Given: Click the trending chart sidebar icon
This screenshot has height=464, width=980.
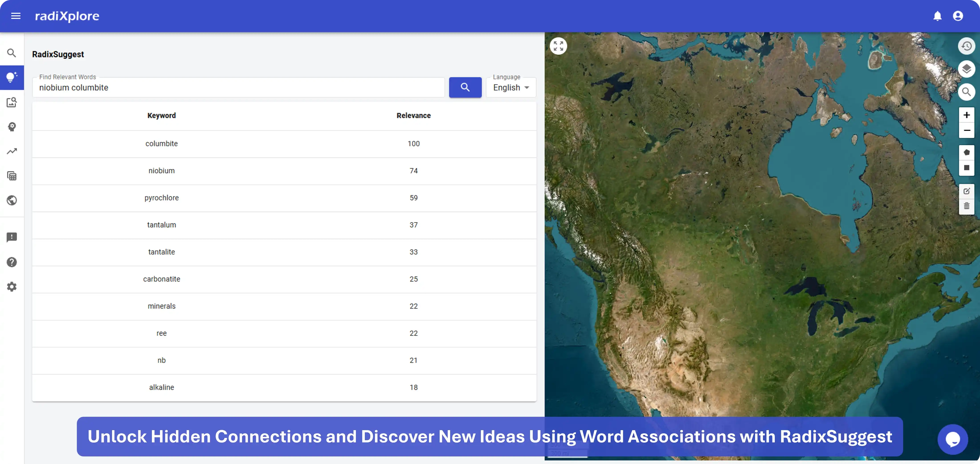Looking at the screenshot, I should pyautogui.click(x=12, y=151).
